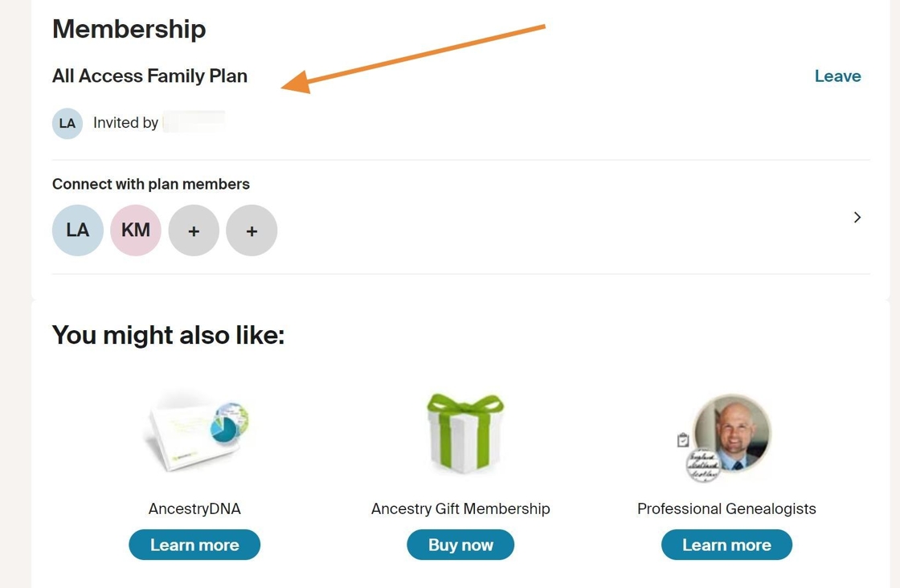900x588 pixels.
Task: Click the Professional Genealogists title text
Action: click(x=726, y=508)
